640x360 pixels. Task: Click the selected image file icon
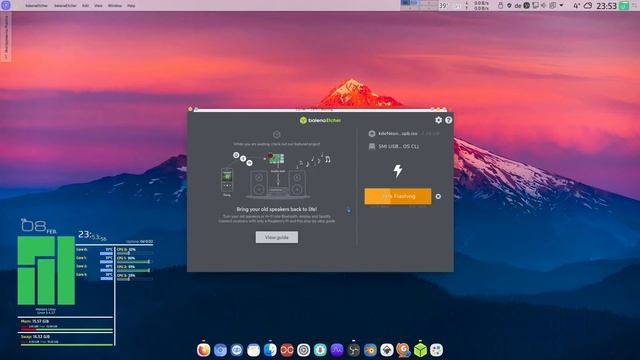pyautogui.click(x=371, y=133)
